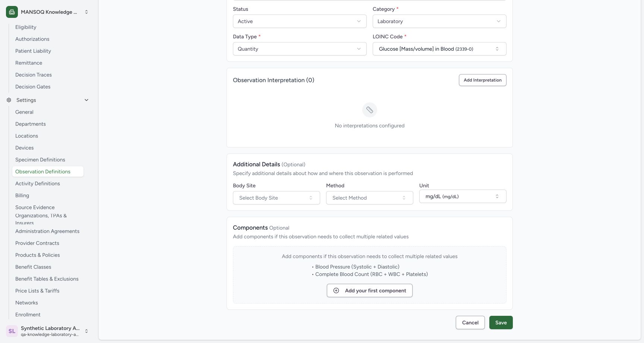Open Administration Agreements
Screen dimensions: 644x343
tap(47, 231)
